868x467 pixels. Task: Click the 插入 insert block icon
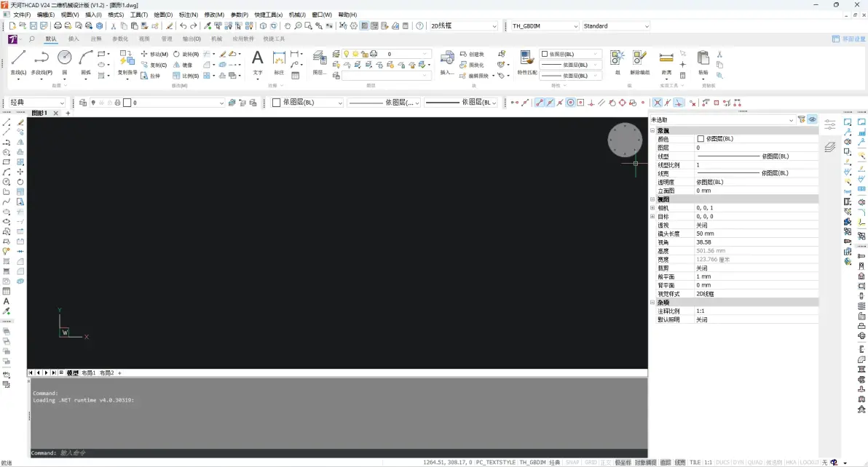446,62
